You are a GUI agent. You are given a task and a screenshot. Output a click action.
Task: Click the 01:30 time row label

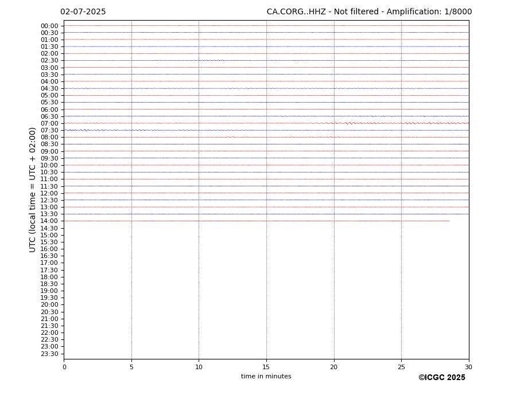[49, 47]
